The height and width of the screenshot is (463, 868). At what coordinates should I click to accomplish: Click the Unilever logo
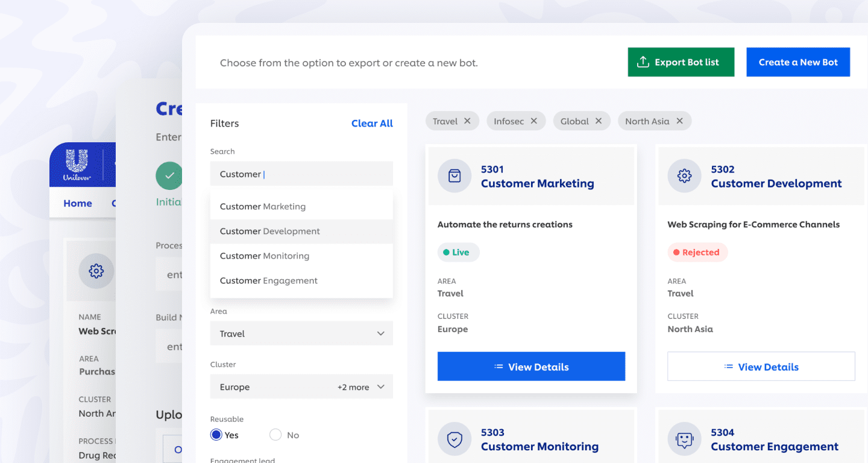pyautogui.click(x=77, y=165)
